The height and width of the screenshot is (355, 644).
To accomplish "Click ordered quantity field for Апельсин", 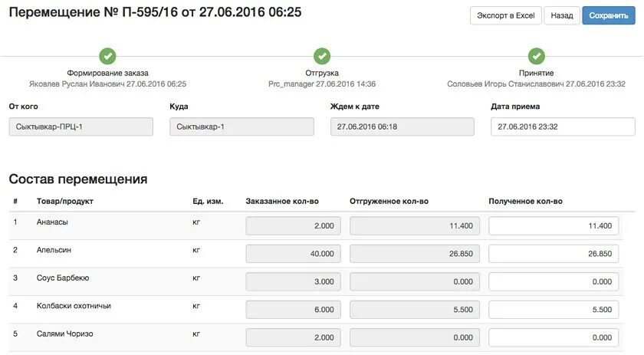I will (x=293, y=254).
